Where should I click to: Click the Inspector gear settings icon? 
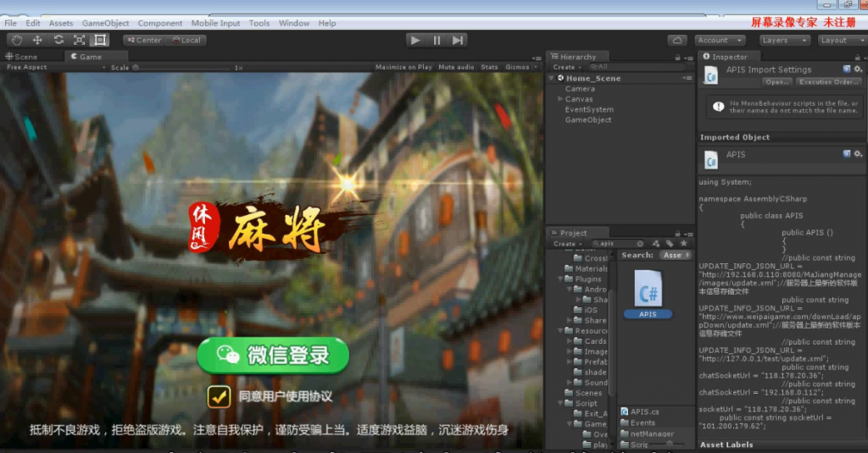pos(858,69)
